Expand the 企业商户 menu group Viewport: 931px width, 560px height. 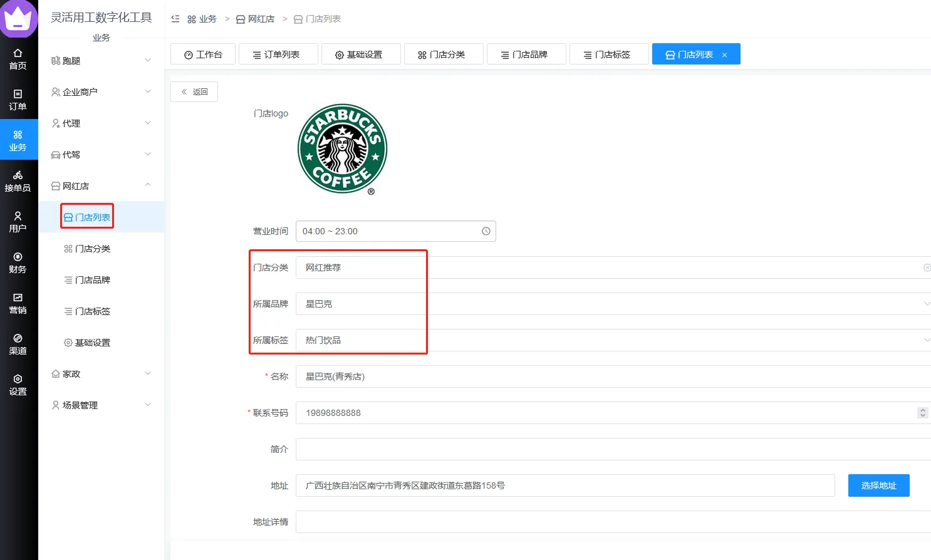(x=100, y=92)
